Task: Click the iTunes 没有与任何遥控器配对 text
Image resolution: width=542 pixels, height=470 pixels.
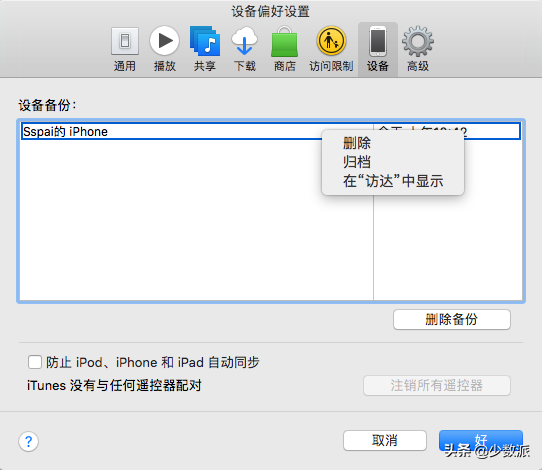Action: coord(114,385)
